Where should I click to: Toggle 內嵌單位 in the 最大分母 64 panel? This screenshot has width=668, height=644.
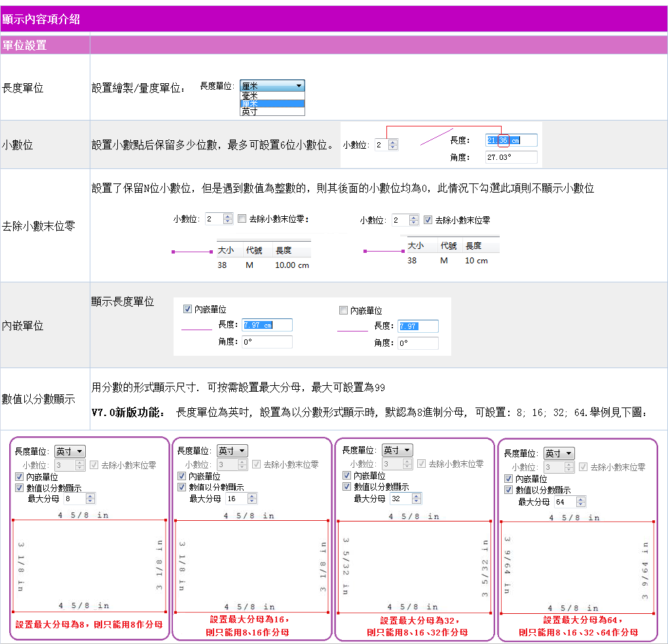508,478
